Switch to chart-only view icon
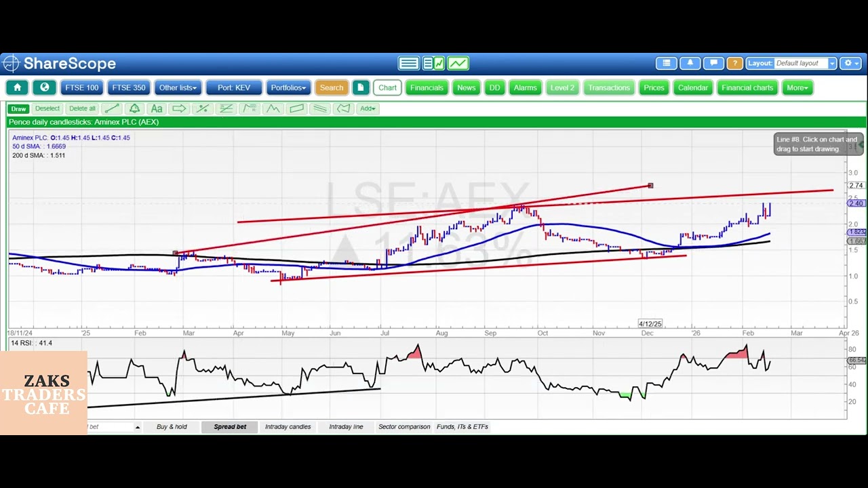The image size is (868, 488). (458, 64)
